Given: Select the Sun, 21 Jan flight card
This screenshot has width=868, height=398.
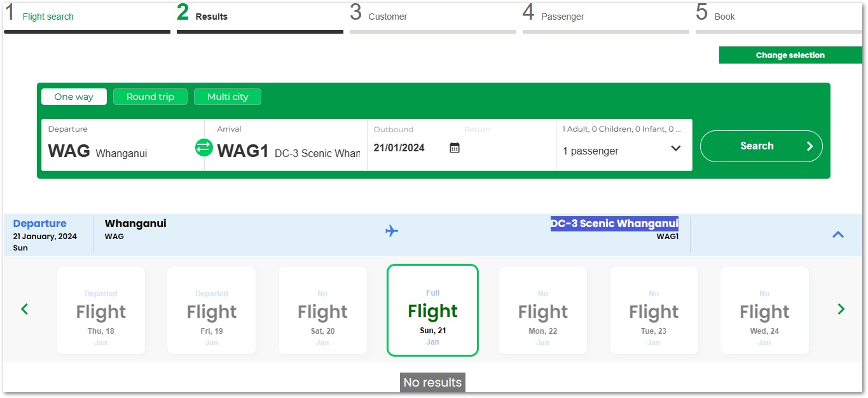Looking at the screenshot, I should [x=432, y=310].
